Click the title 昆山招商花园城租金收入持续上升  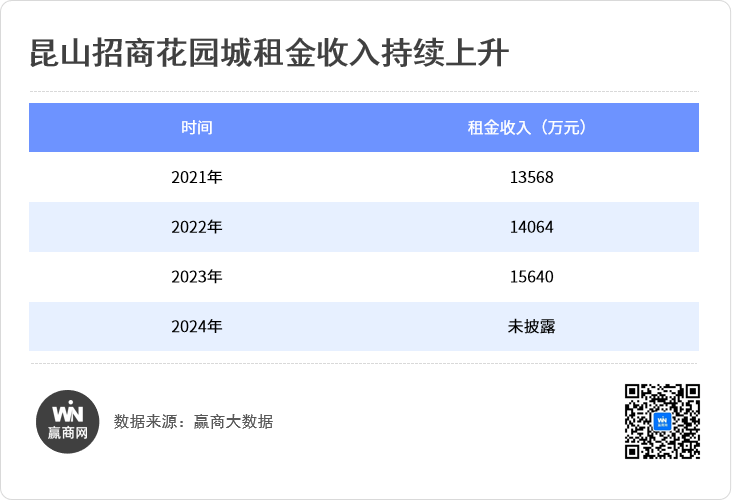pyautogui.click(x=269, y=53)
